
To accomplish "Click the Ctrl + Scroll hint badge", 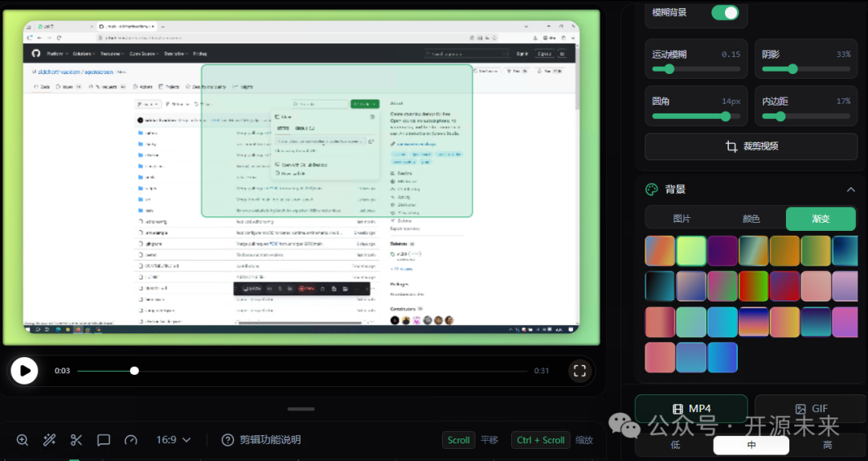I will pyautogui.click(x=540, y=440).
